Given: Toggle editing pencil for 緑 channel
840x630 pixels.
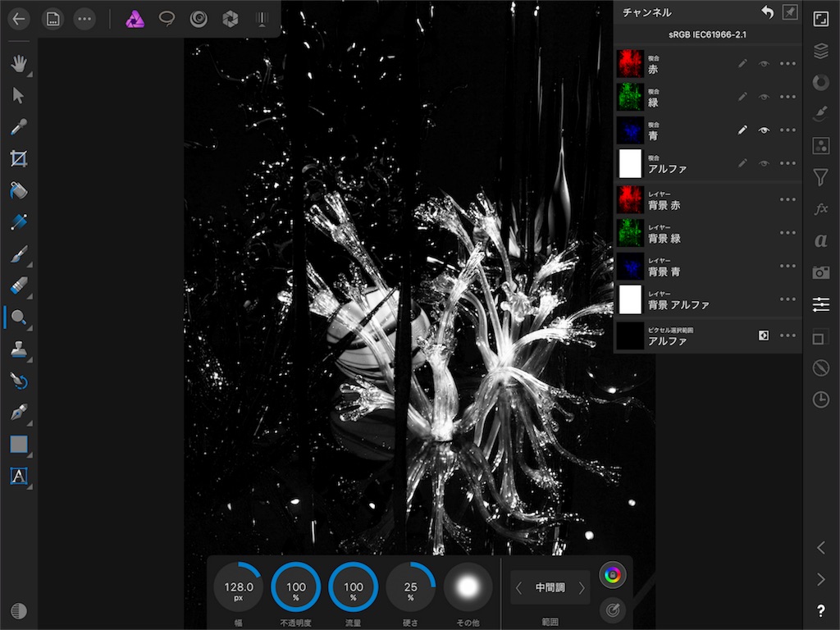Looking at the screenshot, I should pos(742,97).
